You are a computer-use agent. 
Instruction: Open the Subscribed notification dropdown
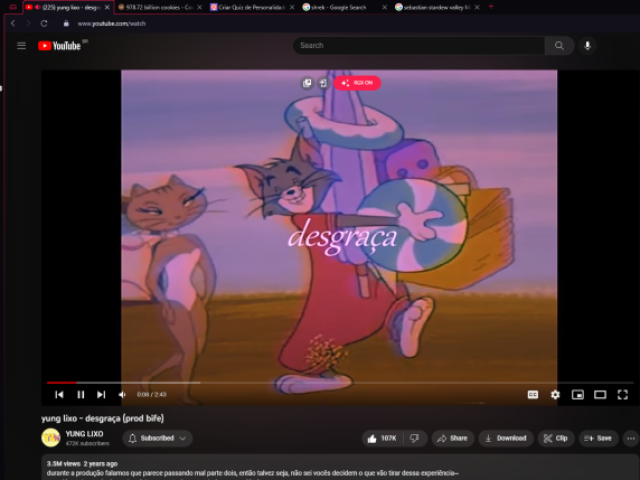[157, 438]
